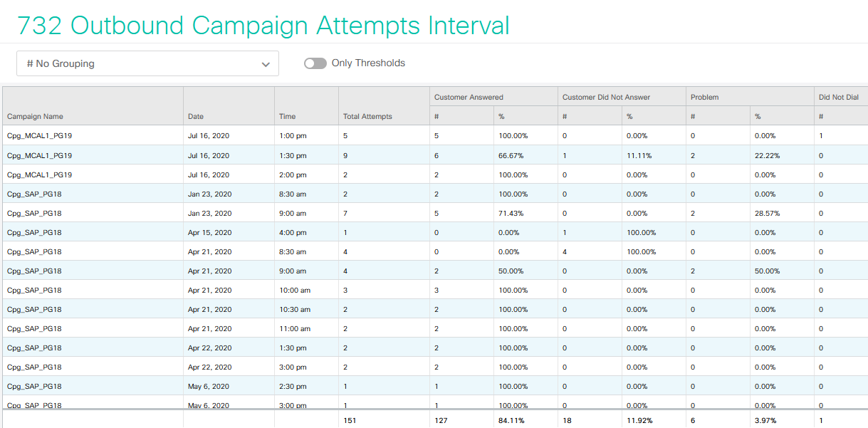Click the summary percentage 3.97%
This screenshot has height=428, width=868.
click(x=766, y=420)
